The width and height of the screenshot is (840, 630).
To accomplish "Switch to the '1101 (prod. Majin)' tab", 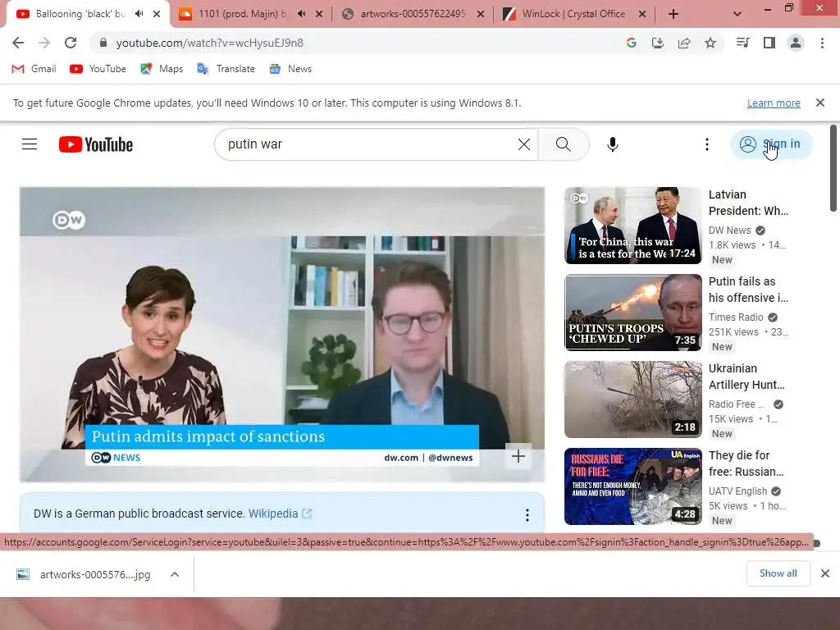I will pos(242,14).
